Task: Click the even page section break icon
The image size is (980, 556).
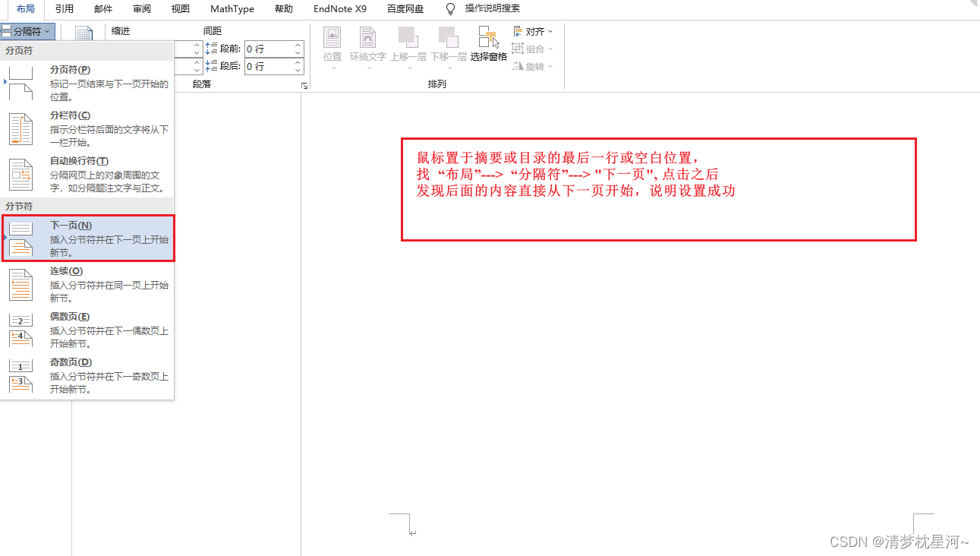Action: pyautogui.click(x=21, y=330)
